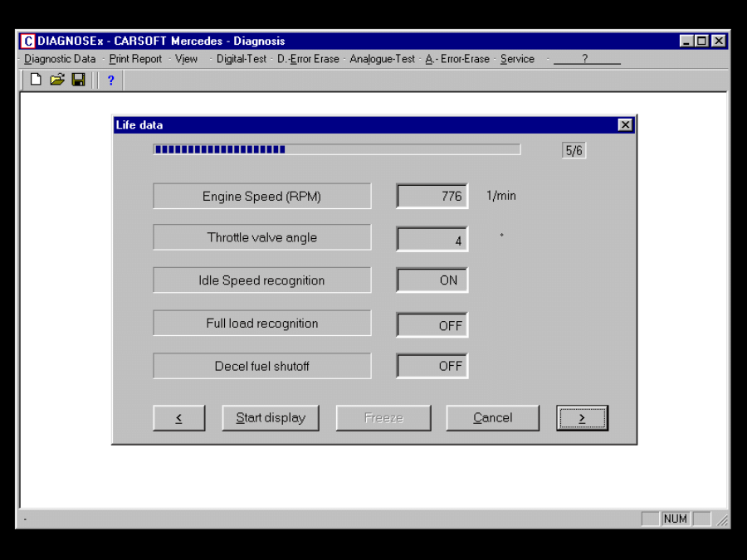Screen dimensions: 747x560
Task: Go to the previous life data page
Action: click(178, 418)
